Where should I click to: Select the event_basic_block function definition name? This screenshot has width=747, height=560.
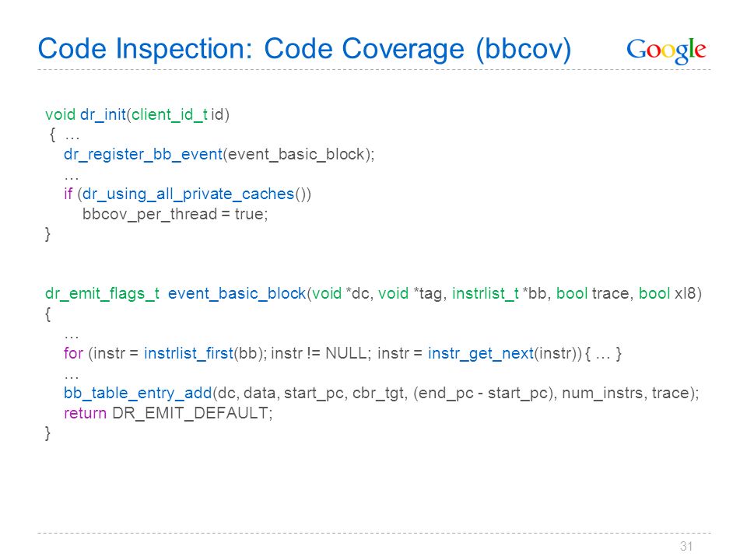point(237,294)
